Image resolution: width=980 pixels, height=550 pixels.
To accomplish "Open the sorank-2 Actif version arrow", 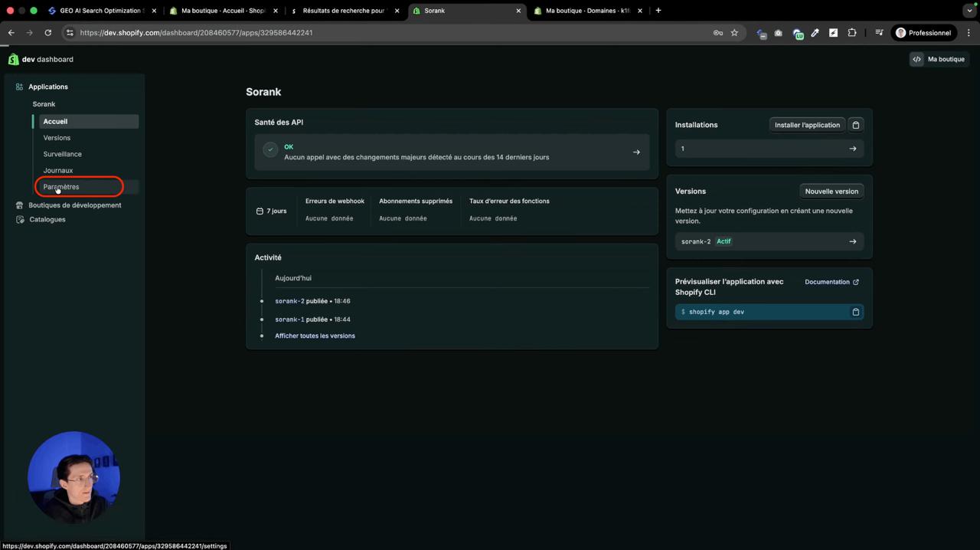I will coord(853,241).
